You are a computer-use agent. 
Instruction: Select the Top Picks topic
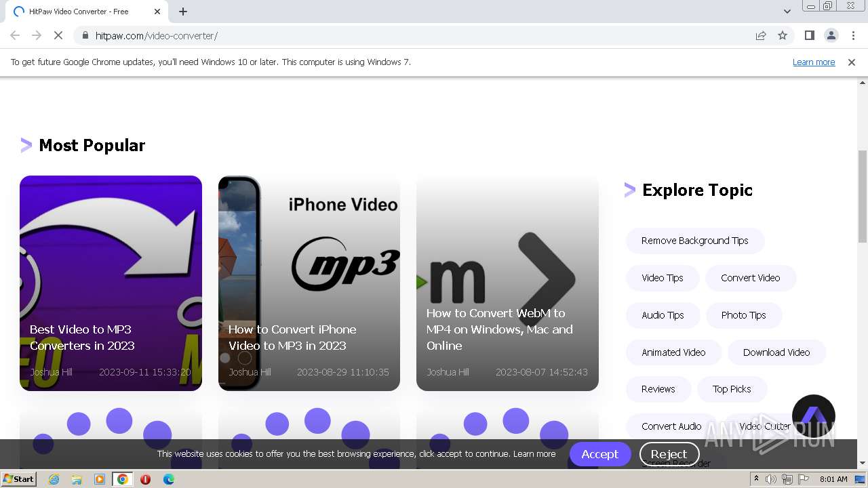coord(732,389)
